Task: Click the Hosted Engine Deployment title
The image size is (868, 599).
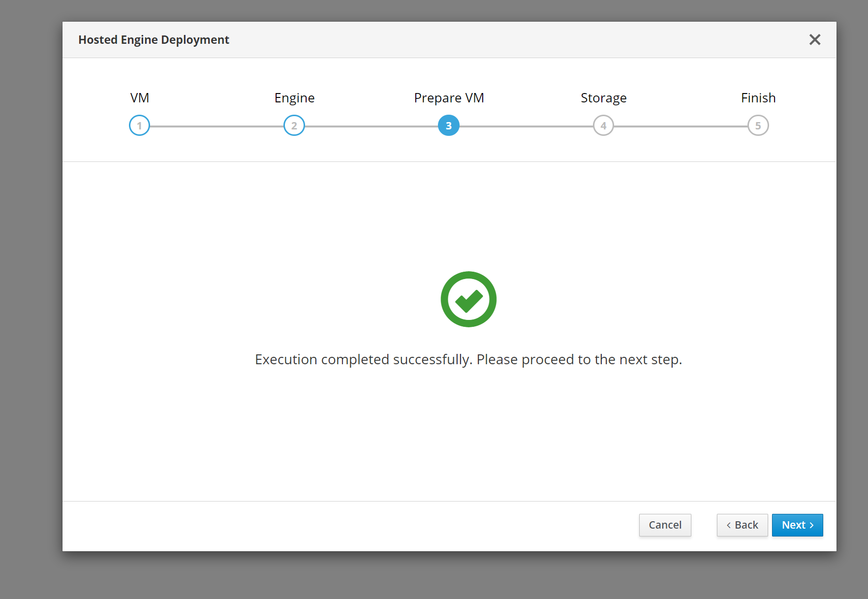Action: pos(154,40)
